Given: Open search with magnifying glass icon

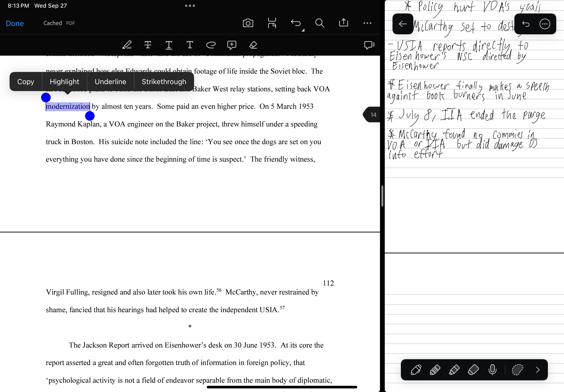Looking at the screenshot, I should (x=320, y=23).
